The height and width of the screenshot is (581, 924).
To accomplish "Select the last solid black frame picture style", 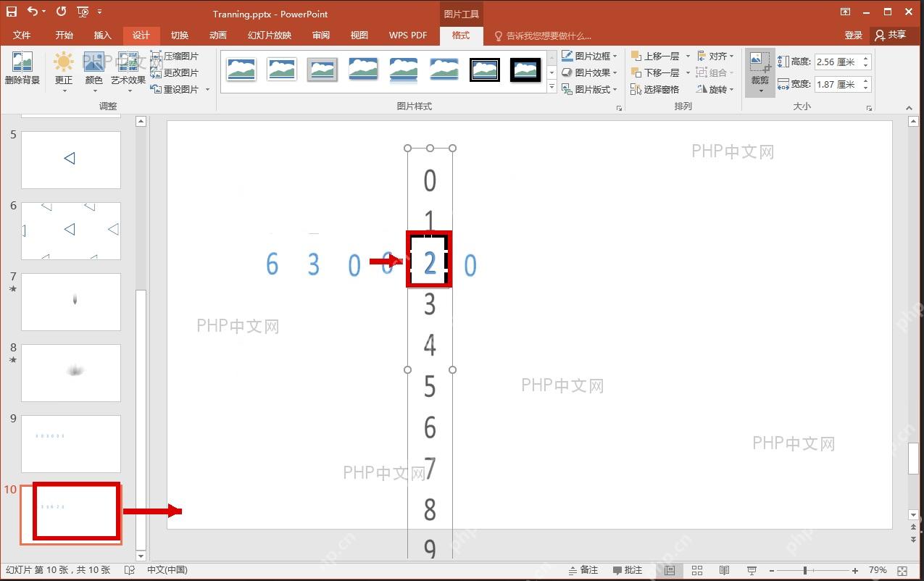I will (x=525, y=70).
